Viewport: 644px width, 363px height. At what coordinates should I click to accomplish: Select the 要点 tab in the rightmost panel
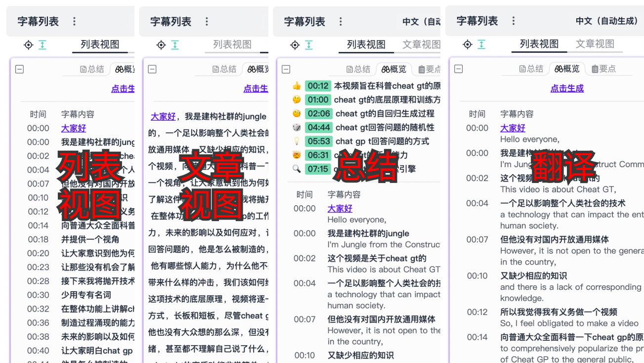pos(603,69)
